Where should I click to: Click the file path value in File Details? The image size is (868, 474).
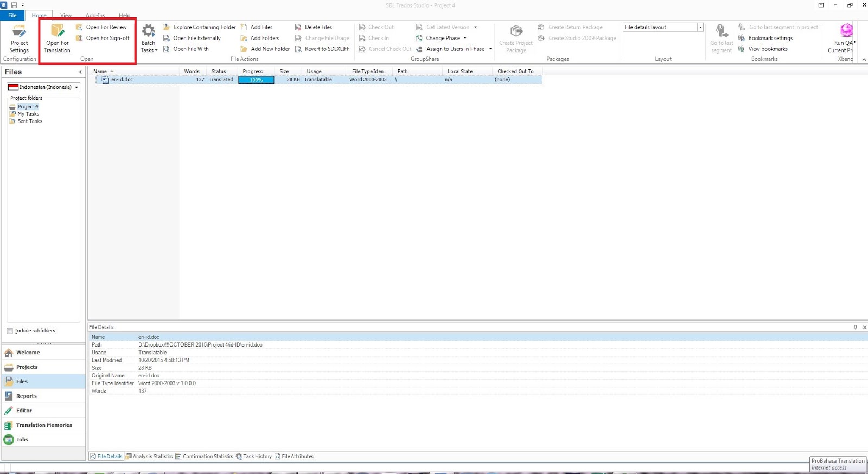click(200, 345)
